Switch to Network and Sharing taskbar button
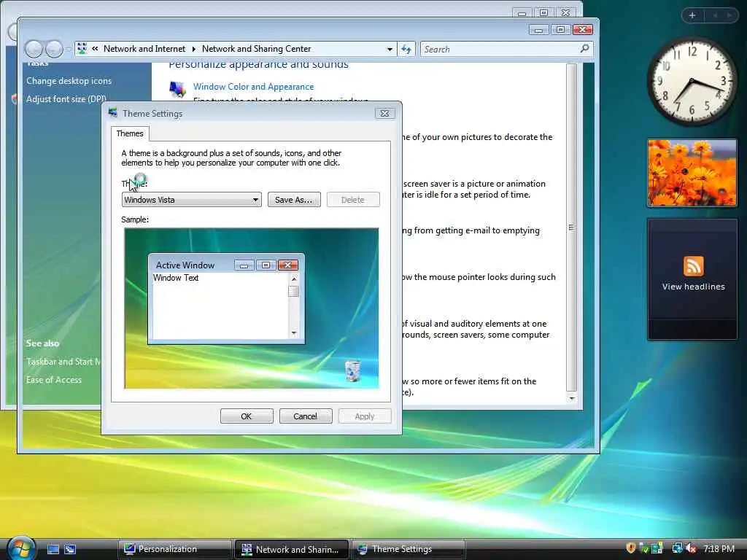 pyautogui.click(x=292, y=549)
